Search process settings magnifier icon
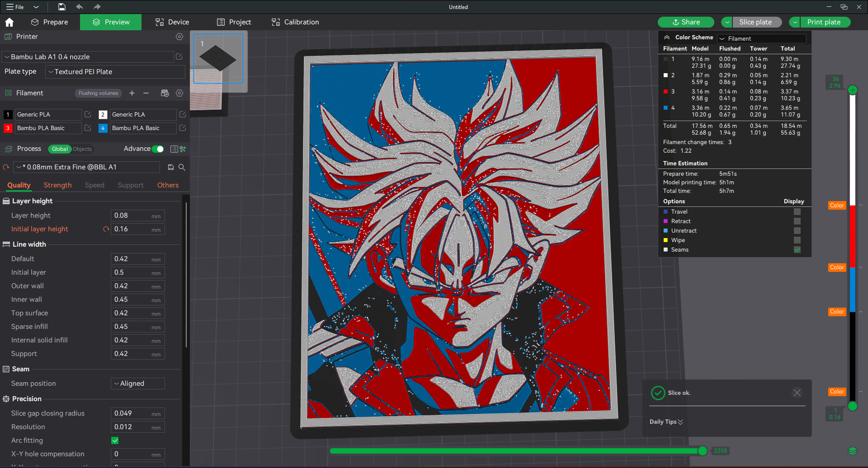 coord(182,167)
